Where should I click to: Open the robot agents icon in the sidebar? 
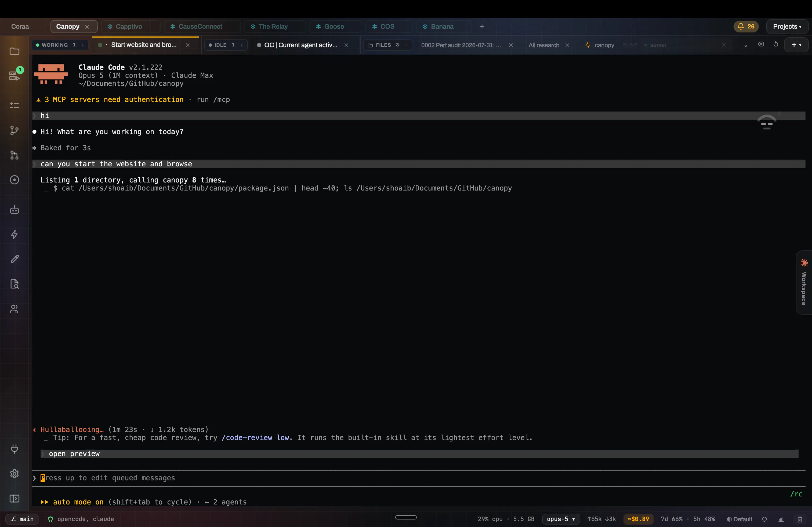(14, 210)
